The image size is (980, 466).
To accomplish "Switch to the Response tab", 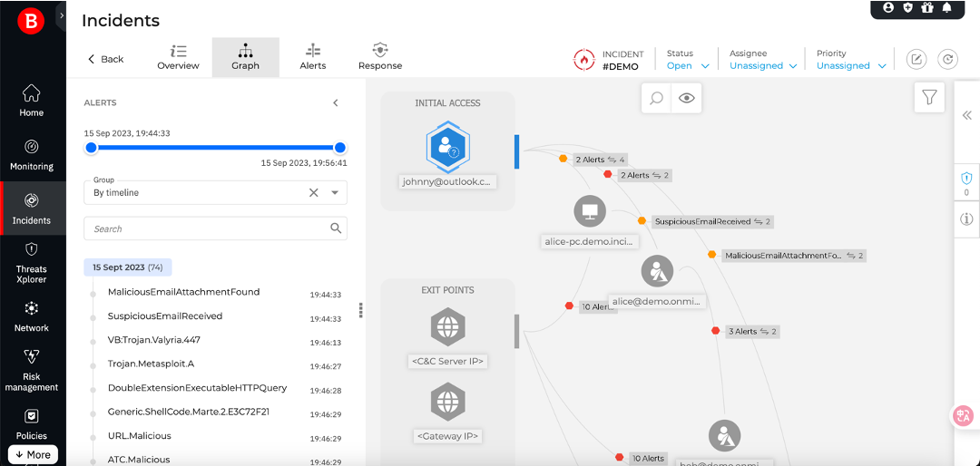I will pos(380,57).
